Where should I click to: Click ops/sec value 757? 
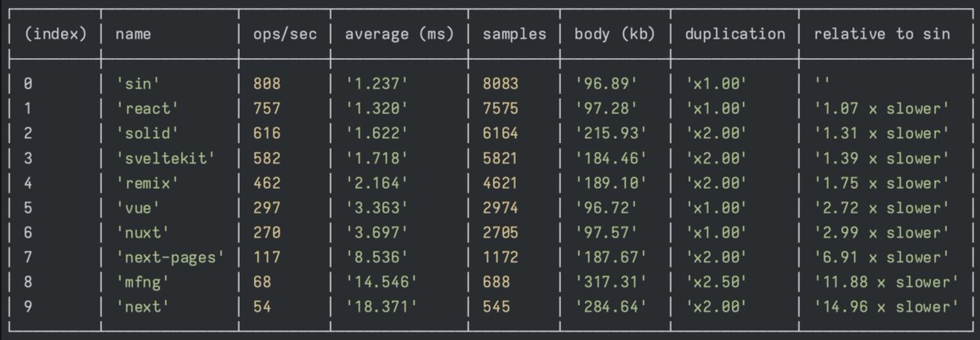tap(267, 108)
